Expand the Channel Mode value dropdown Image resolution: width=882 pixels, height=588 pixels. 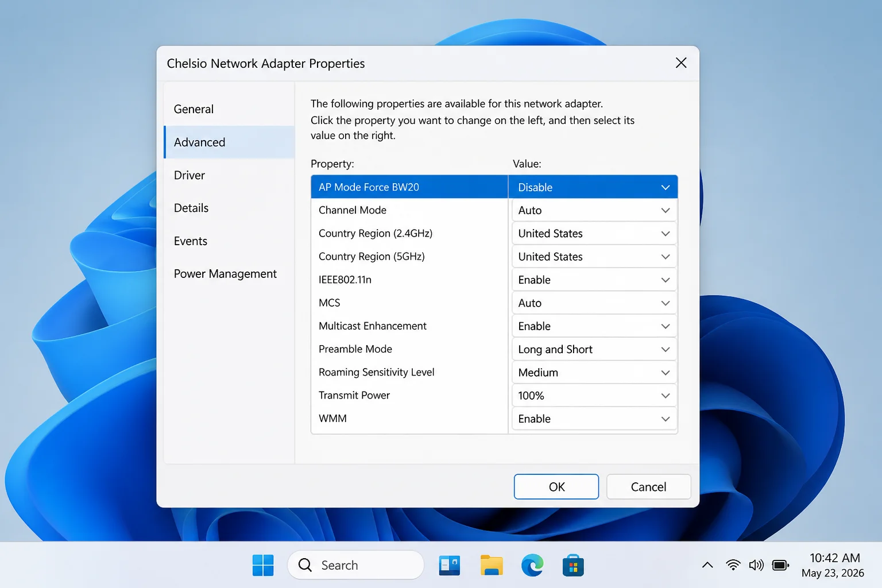pyautogui.click(x=594, y=210)
